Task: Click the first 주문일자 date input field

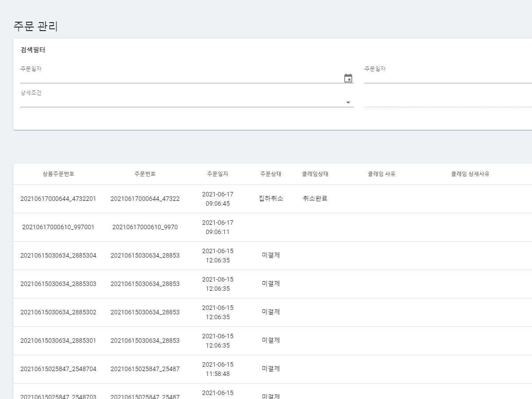Action: pyautogui.click(x=181, y=78)
